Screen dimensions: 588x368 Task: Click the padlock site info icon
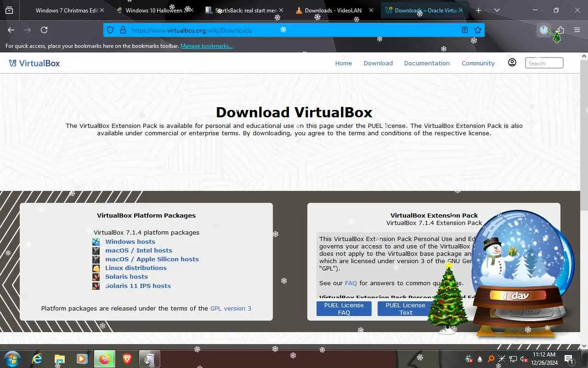(x=123, y=30)
